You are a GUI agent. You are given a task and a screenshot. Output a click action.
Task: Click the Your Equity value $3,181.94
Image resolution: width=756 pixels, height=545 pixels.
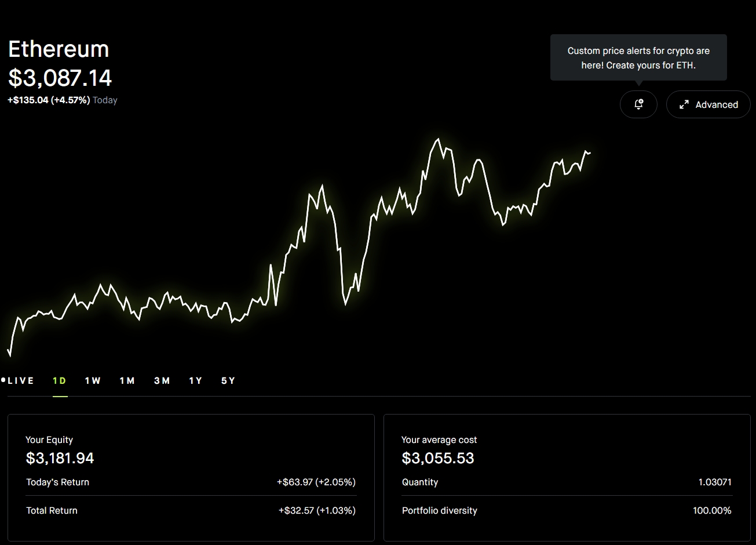click(60, 458)
